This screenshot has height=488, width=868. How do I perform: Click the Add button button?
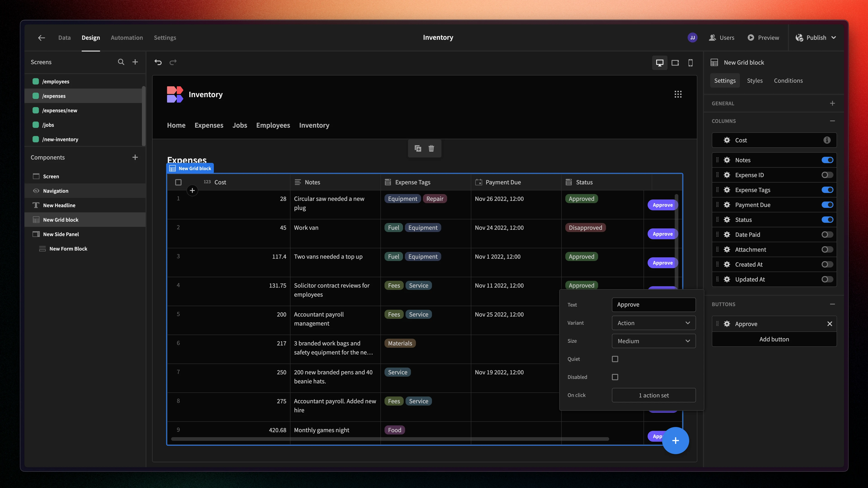774,339
